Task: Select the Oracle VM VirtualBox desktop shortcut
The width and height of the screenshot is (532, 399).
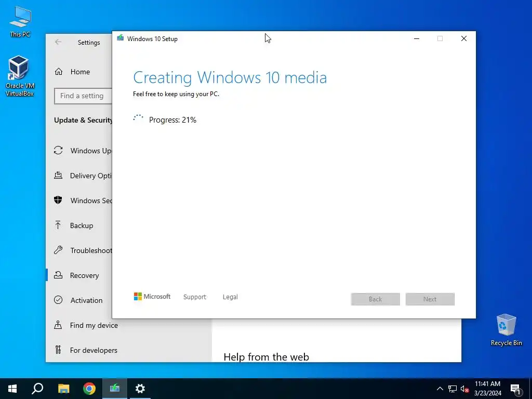Action: coord(19,76)
